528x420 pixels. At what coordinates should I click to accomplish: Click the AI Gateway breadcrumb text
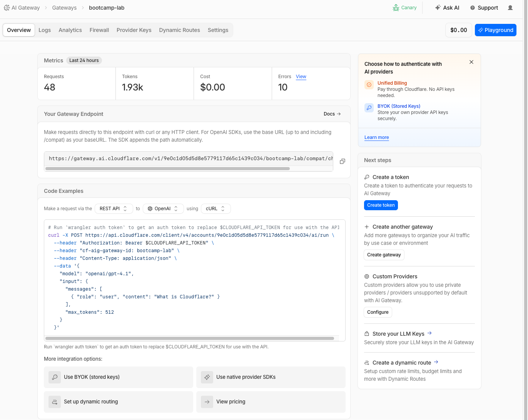25,8
